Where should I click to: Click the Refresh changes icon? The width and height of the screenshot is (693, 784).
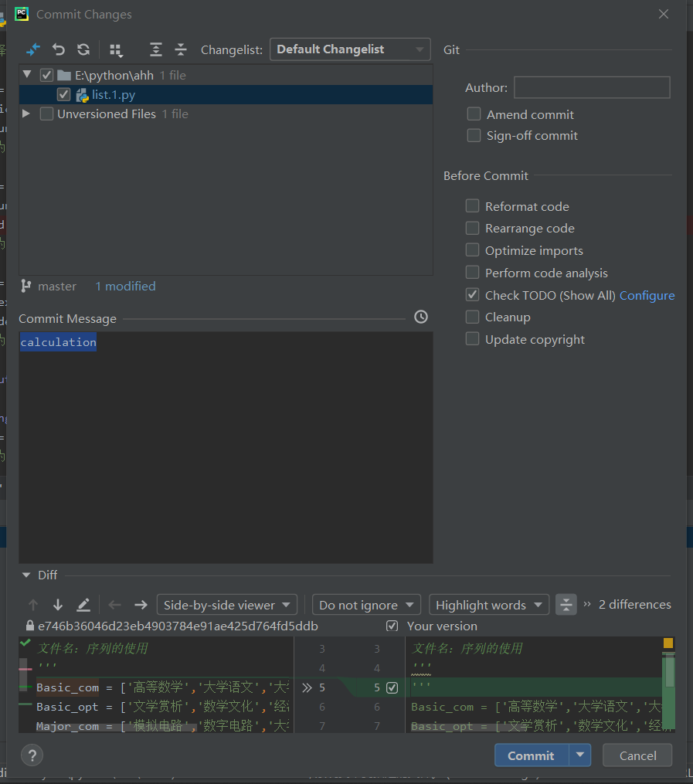tap(83, 49)
